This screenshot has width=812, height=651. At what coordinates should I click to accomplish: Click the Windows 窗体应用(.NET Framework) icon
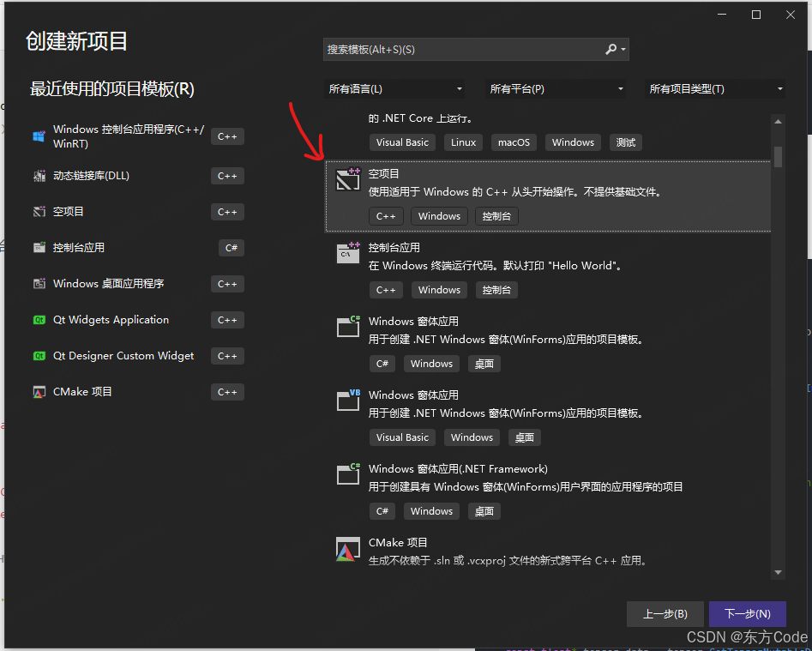[348, 473]
